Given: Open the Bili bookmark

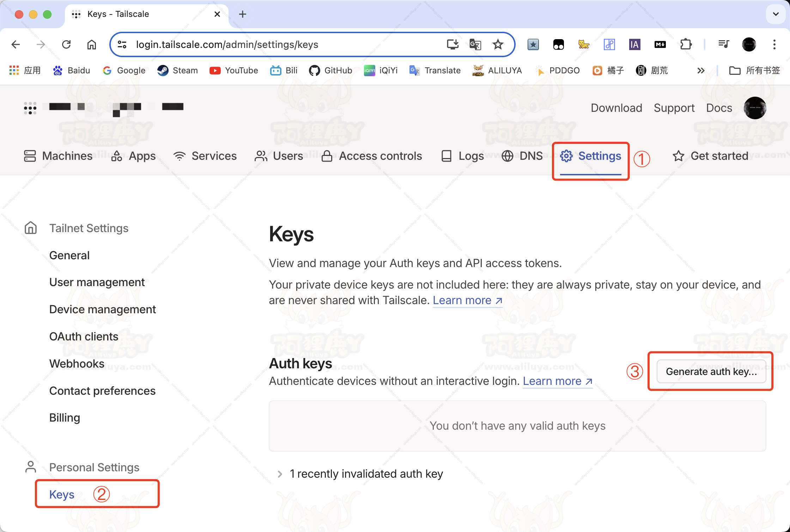Looking at the screenshot, I should tap(284, 71).
